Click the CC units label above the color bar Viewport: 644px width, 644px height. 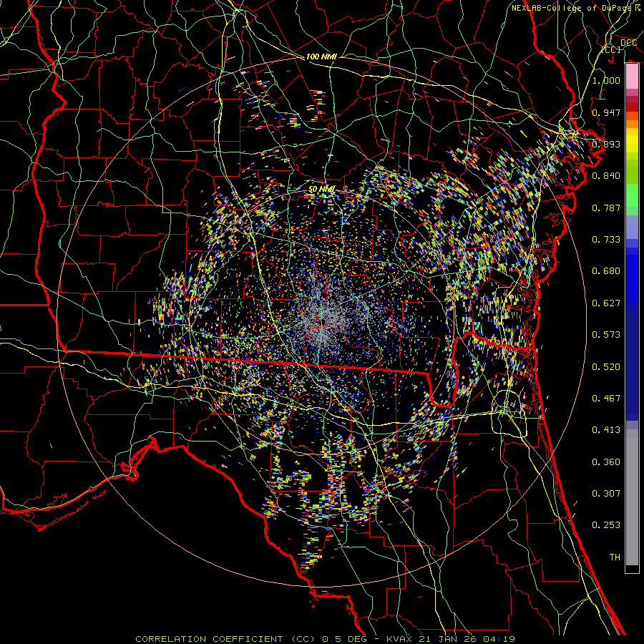click(x=610, y=49)
